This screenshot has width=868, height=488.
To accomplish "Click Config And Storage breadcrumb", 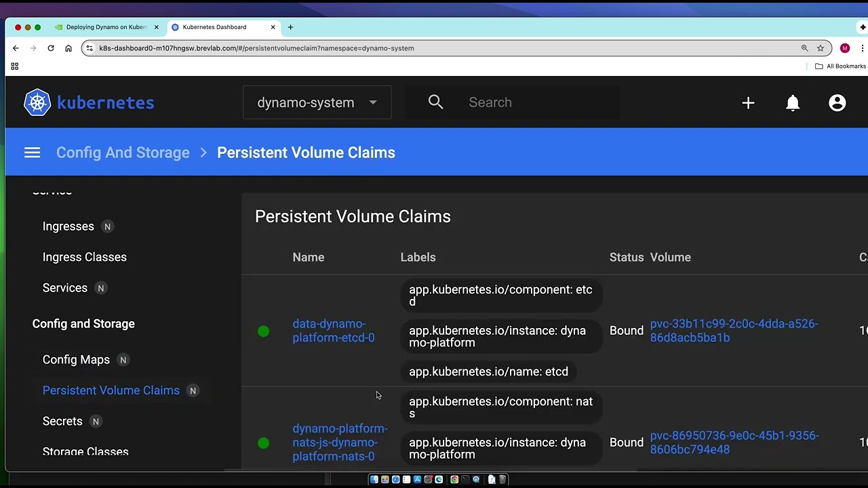I will click(x=123, y=152).
